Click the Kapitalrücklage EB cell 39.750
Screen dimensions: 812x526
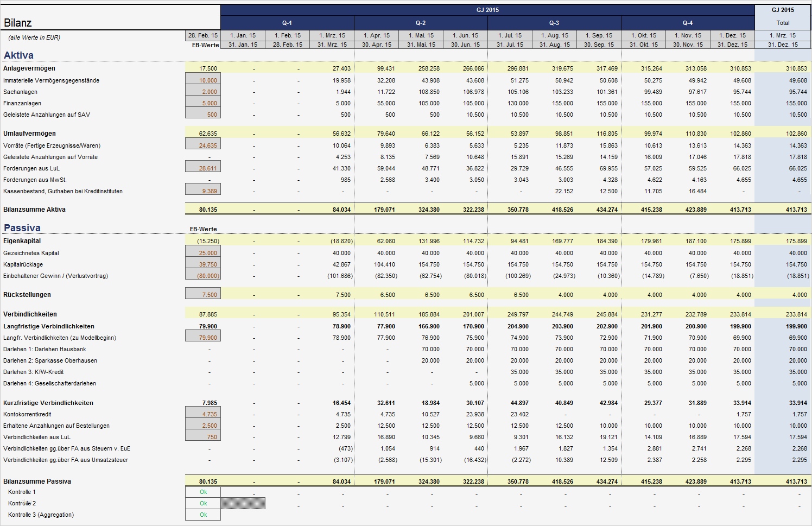[203, 264]
